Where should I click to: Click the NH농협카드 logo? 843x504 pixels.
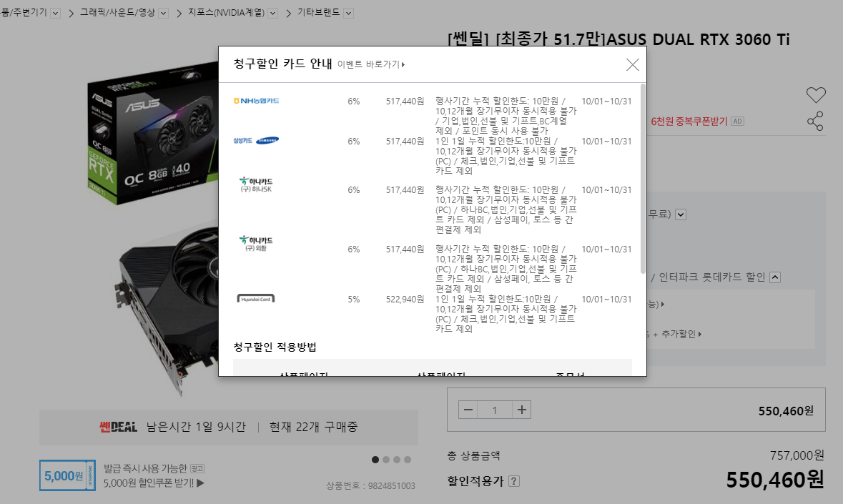click(257, 101)
